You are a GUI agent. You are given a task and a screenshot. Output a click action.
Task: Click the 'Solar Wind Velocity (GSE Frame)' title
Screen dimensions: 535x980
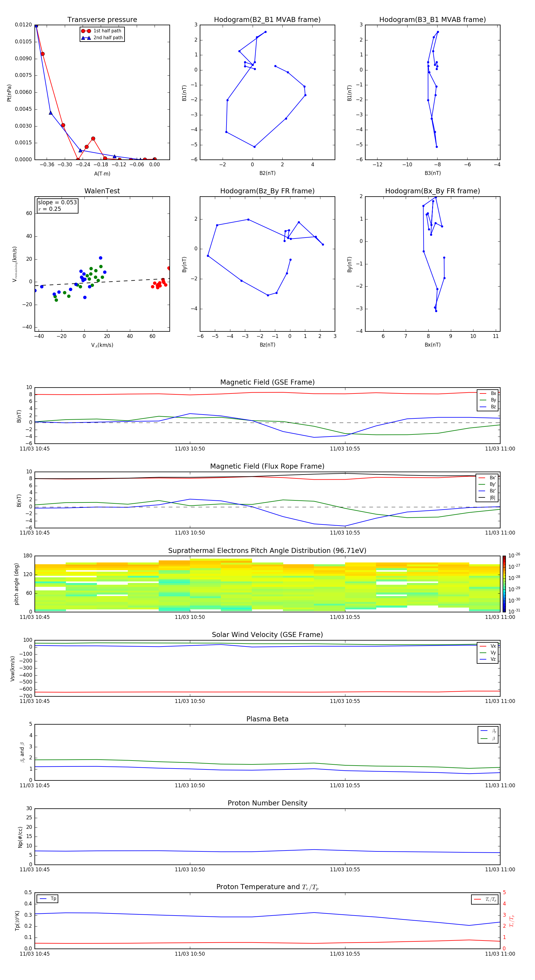[x=267, y=635]
